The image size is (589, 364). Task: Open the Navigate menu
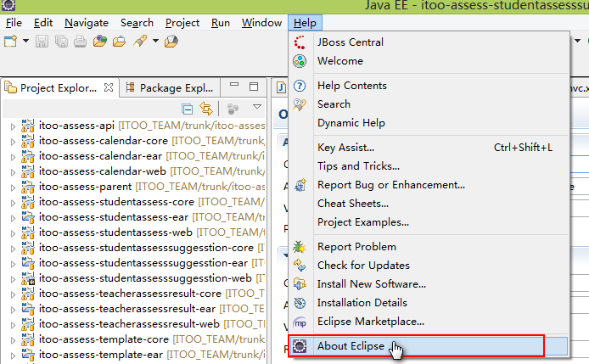click(87, 23)
